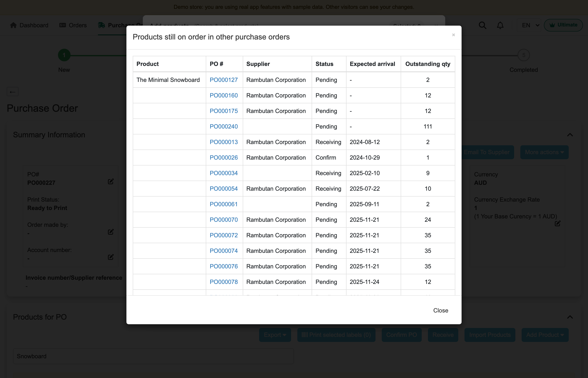Click step 1 New progress circle
This screenshot has height=378, width=588.
pyautogui.click(x=64, y=55)
